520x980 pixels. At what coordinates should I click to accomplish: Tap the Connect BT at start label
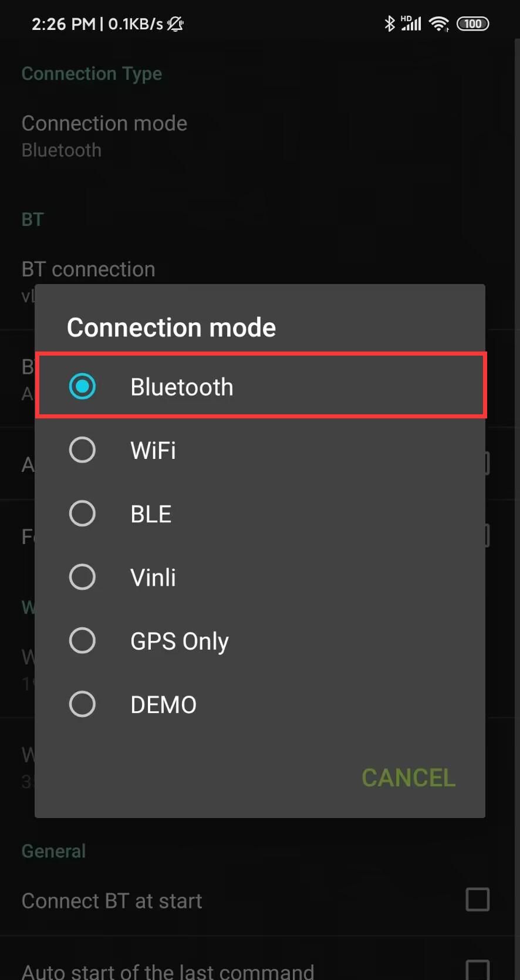[x=112, y=901]
